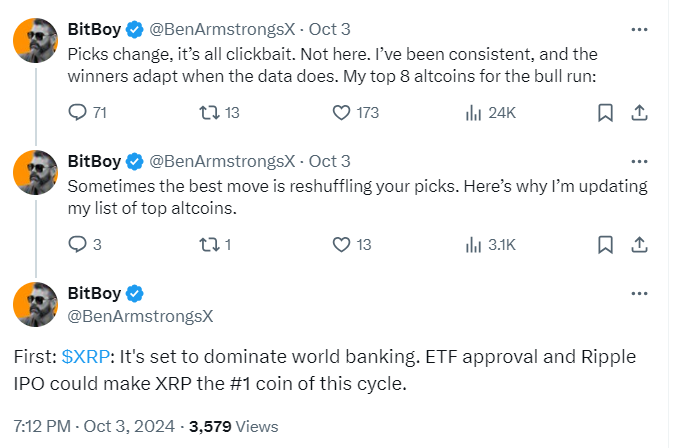Retweet the 'reshuffling your picks' tweet
This screenshot has height=448, width=676.
tap(204, 244)
